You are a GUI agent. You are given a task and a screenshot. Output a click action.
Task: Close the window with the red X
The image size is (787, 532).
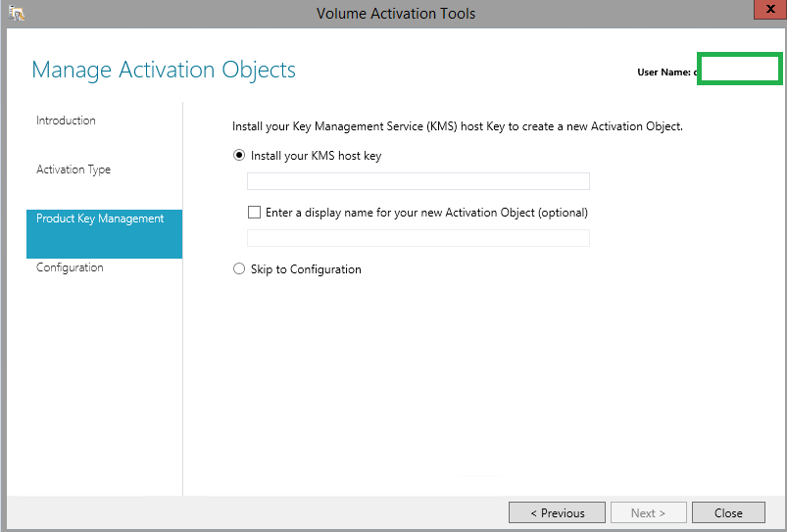pyautogui.click(x=770, y=9)
